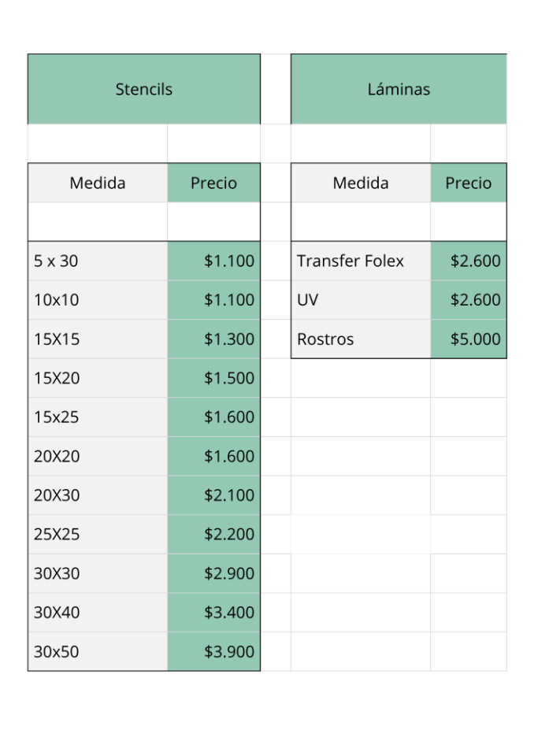Click the 15X15 measure cell

click(98, 339)
